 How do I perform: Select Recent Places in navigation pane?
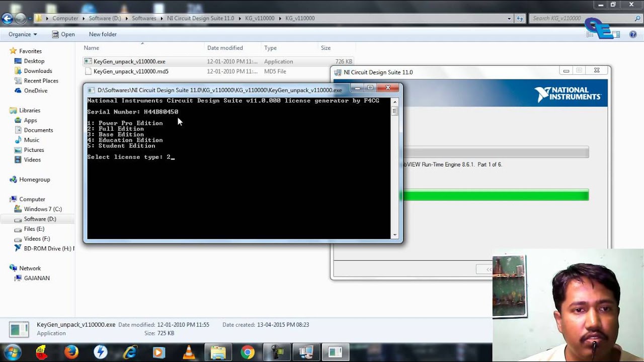click(x=41, y=80)
